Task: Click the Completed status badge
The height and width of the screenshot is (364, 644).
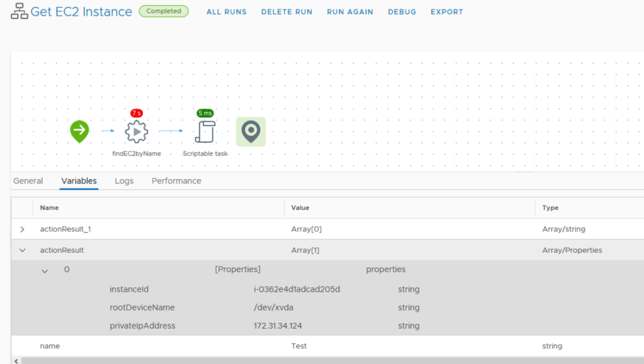Action: point(164,11)
